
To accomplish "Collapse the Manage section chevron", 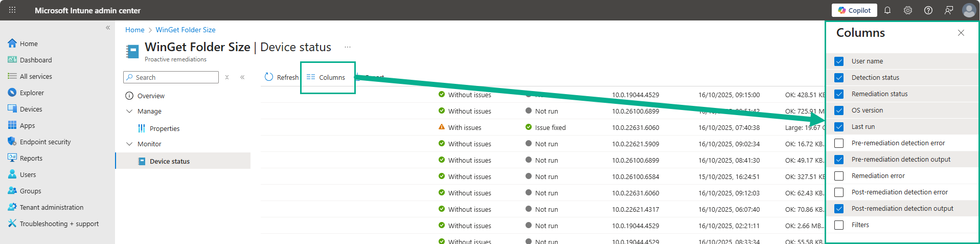I will (129, 111).
